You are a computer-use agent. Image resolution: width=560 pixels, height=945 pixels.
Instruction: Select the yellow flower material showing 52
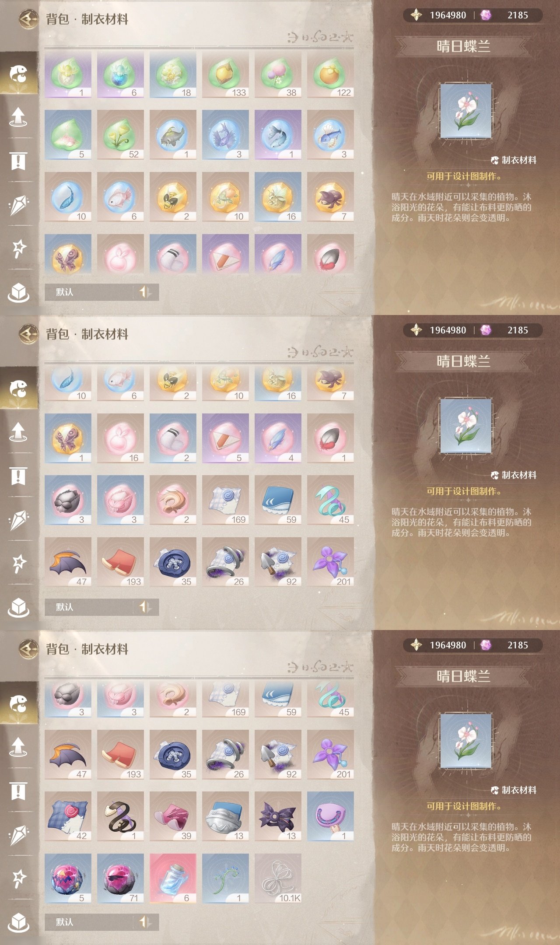(120, 135)
